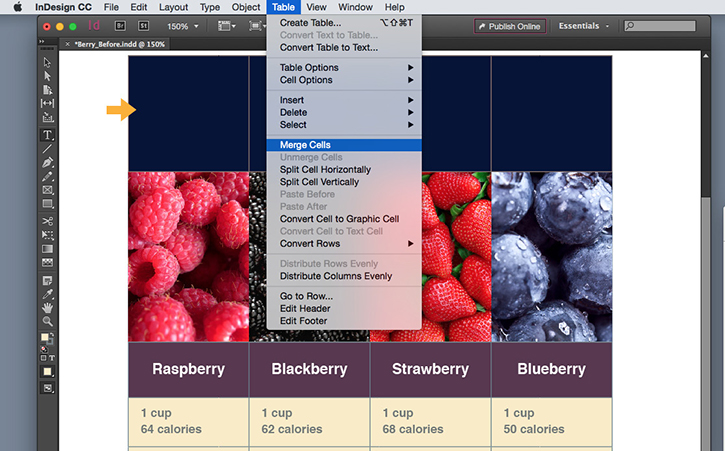The image size is (725, 451).
Task: Select the Type tool
Action: (x=47, y=135)
